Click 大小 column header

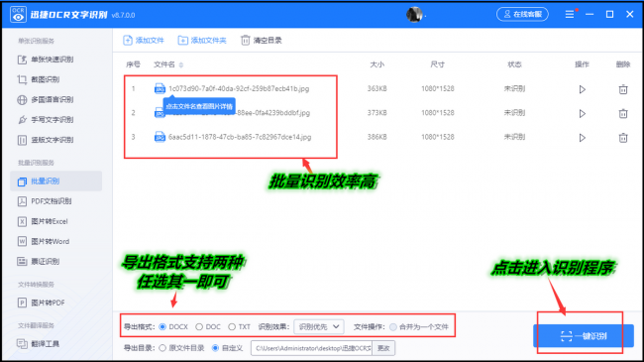point(377,64)
